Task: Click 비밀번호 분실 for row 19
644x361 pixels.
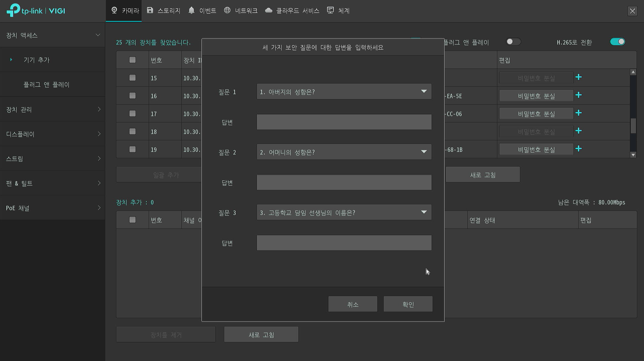Action: click(536, 149)
